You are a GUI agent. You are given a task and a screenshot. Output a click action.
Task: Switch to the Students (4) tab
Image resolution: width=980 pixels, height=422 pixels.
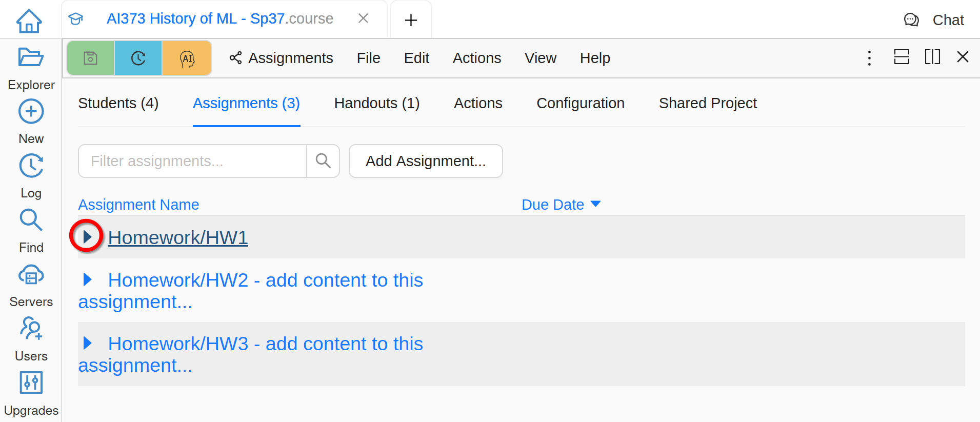point(118,104)
